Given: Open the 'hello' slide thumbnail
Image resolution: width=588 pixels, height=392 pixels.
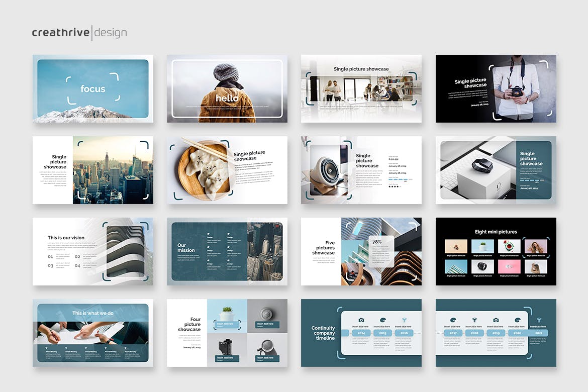Looking at the screenshot, I should click(227, 89).
